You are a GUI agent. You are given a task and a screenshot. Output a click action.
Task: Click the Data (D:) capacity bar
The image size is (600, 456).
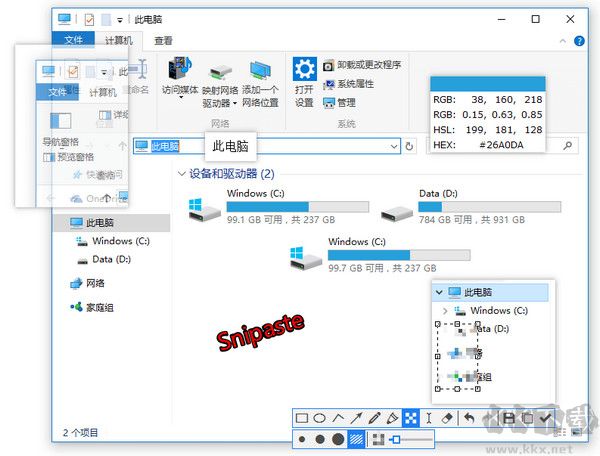coord(489,207)
